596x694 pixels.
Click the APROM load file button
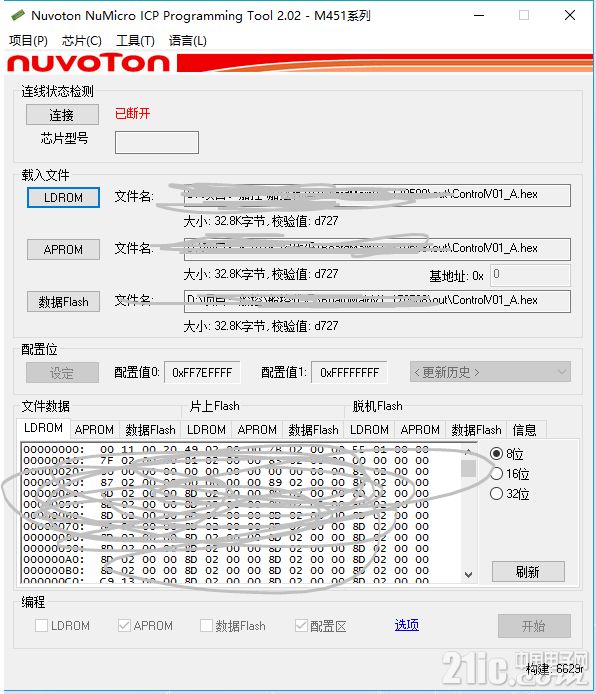point(63,250)
